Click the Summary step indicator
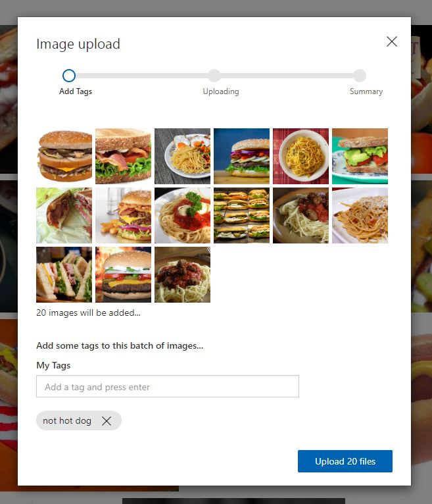432x504 pixels. [360, 76]
